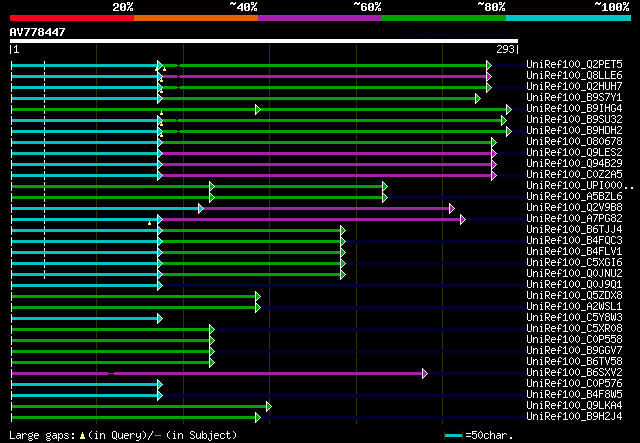The height and width of the screenshot is (443, 640).
Task: Click the UniRef100_Q9LKA4 label
Action: coord(574,406)
